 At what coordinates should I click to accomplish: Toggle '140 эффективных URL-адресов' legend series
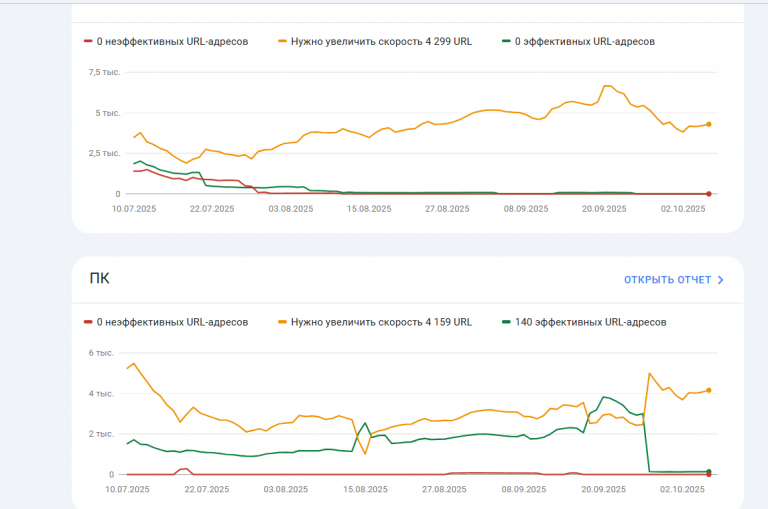584,323
